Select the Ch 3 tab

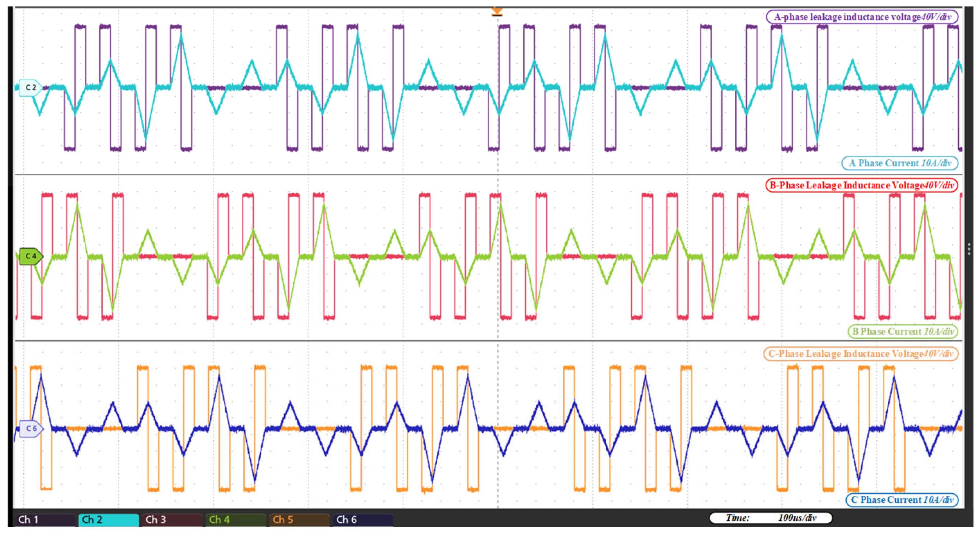point(172,519)
